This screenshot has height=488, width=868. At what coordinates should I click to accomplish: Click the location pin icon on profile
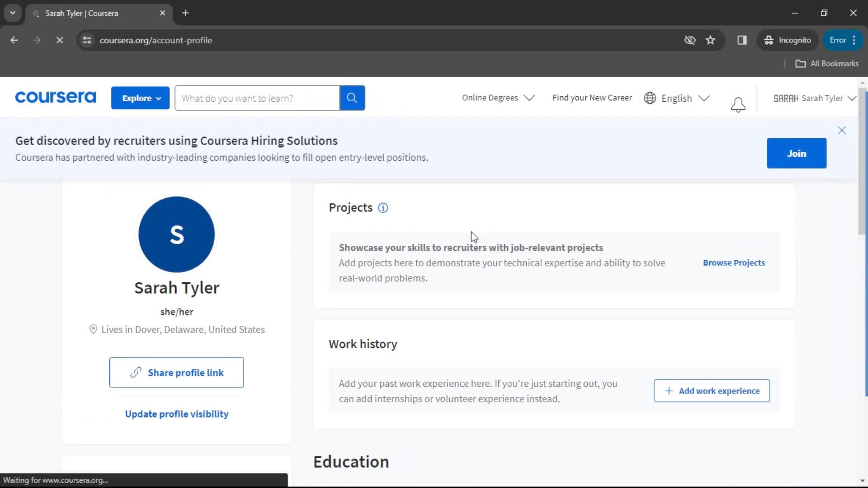tap(92, 329)
